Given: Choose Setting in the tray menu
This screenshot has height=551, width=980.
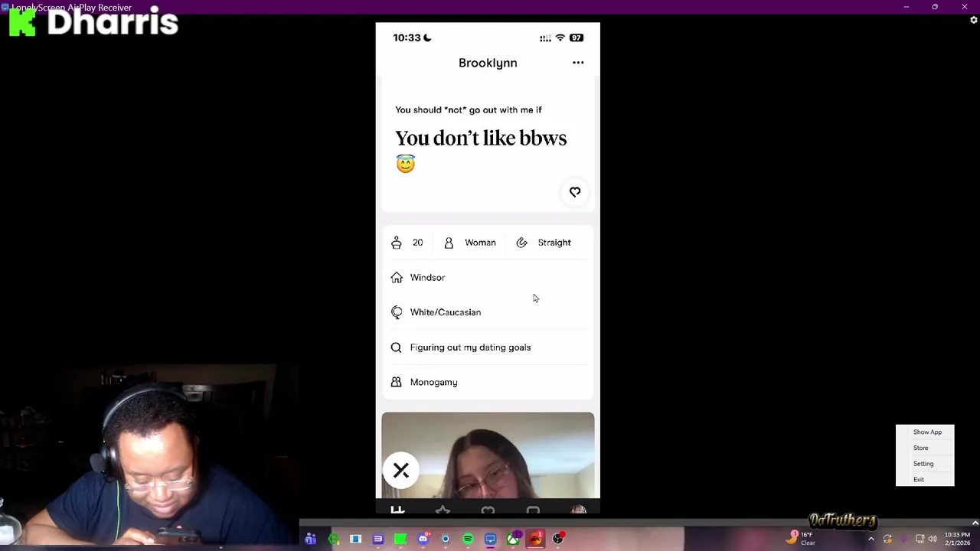Looking at the screenshot, I should pos(923,464).
